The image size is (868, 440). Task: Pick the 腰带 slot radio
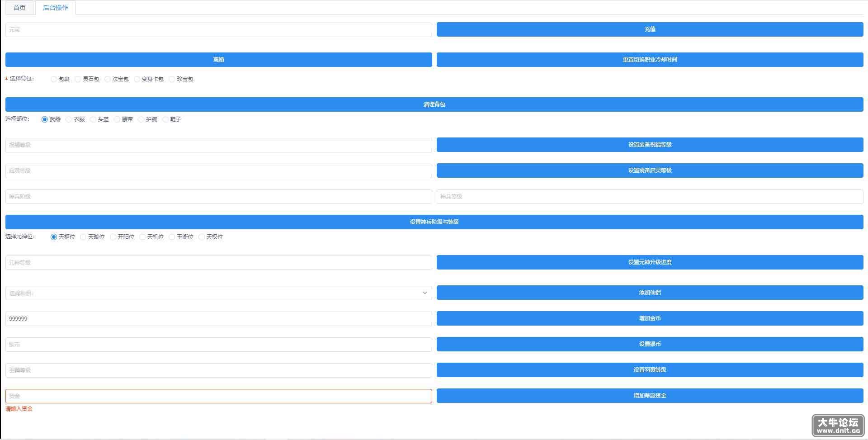click(117, 119)
